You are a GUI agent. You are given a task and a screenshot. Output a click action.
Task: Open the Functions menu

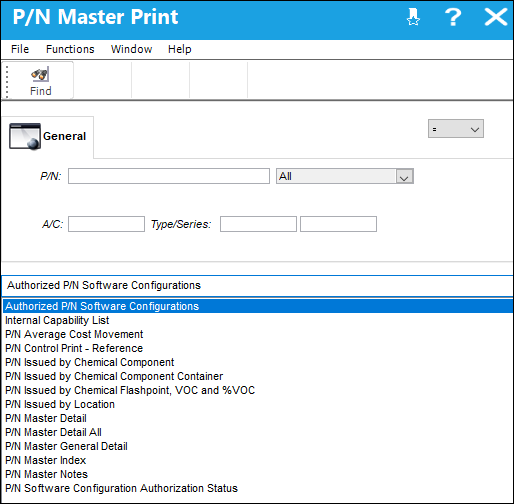tap(70, 49)
